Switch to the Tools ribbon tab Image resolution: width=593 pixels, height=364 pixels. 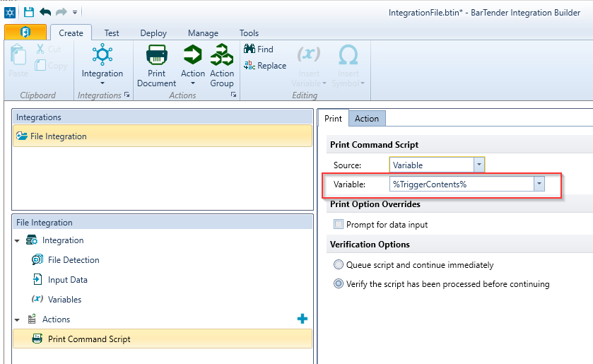click(249, 33)
